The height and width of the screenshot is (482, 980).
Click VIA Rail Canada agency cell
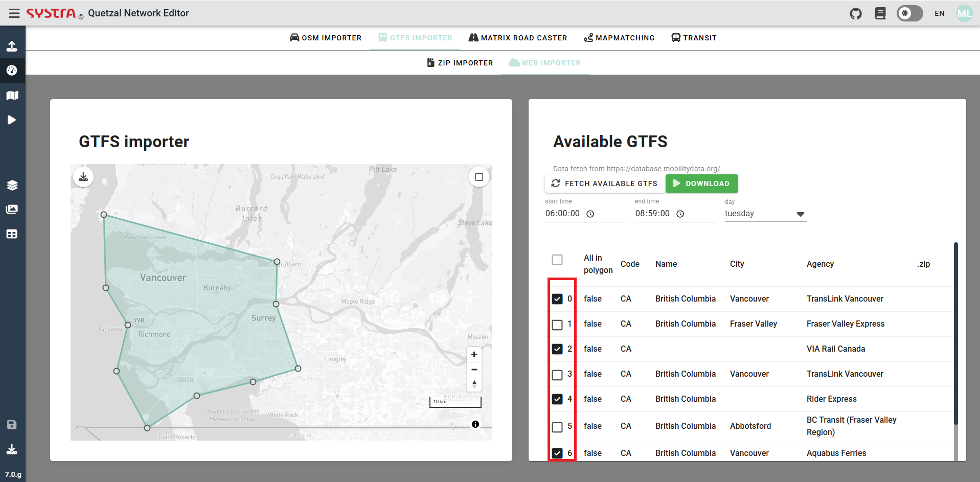tap(836, 349)
